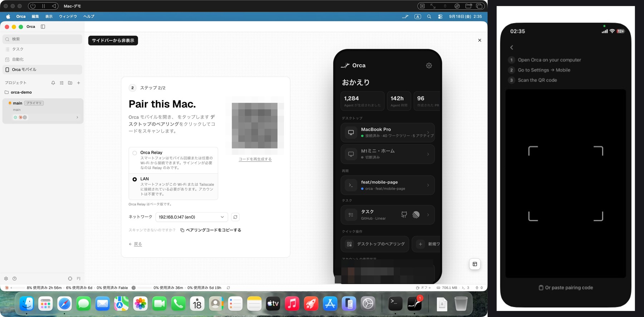Screen dimensions: 644x317
Task: Click the OpenAI usage progress bar
Action: 145,288
